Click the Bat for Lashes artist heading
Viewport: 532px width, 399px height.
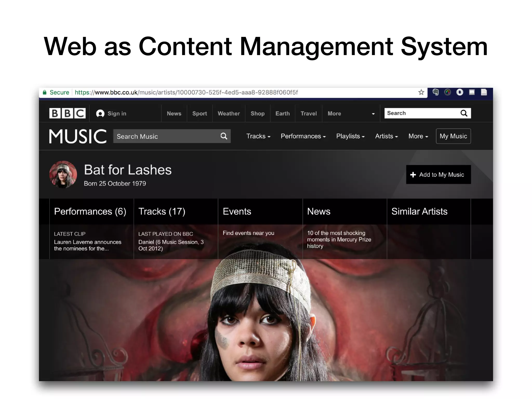click(x=128, y=170)
